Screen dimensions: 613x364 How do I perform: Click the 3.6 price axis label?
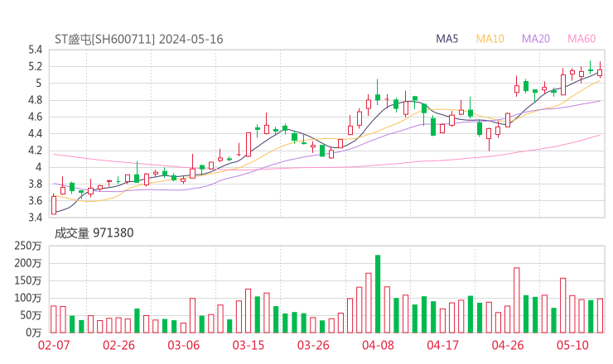point(35,201)
